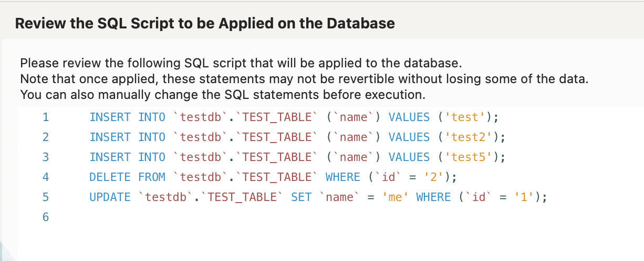
Task: Click `TEST_TABLE` identifier on line 3
Action: (x=277, y=157)
